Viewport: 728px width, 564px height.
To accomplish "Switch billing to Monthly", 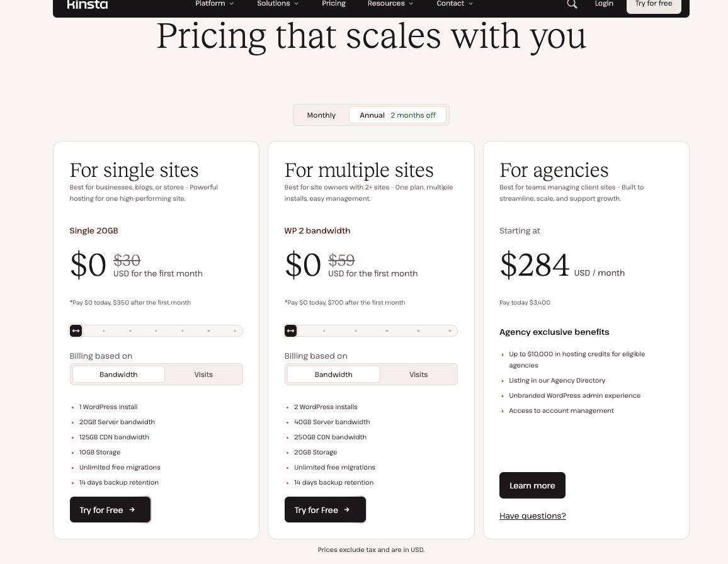I will [x=321, y=115].
